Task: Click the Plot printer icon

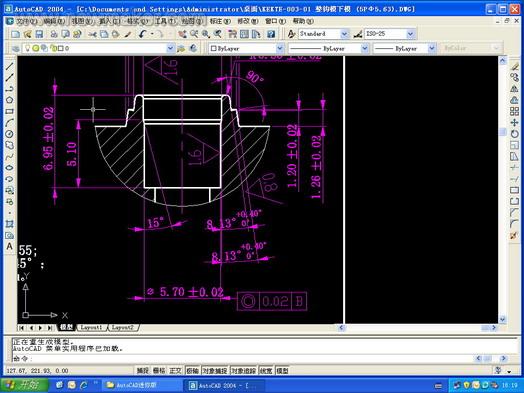Action: 54,34
